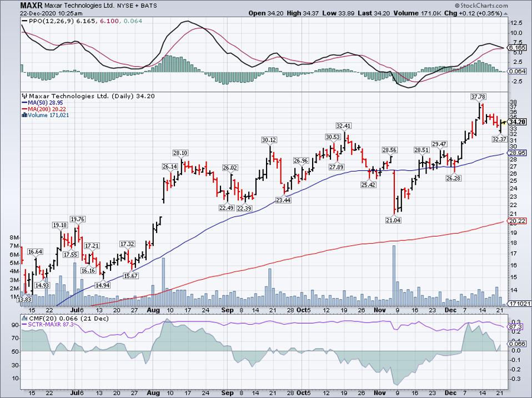Click the 19.76 price label
The image size is (532, 398).
[x=77, y=219]
